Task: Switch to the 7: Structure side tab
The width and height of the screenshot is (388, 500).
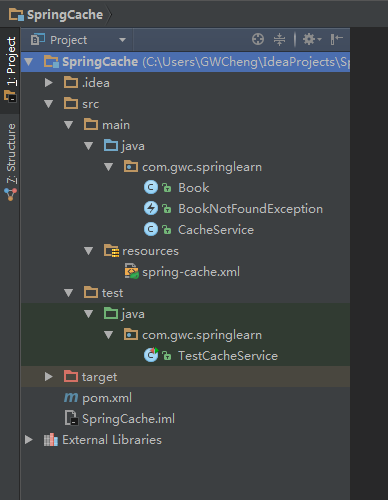Action: click(x=10, y=162)
